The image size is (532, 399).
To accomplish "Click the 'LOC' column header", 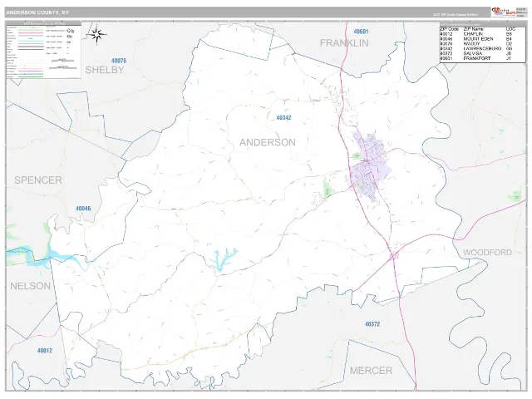I will coord(510,29).
